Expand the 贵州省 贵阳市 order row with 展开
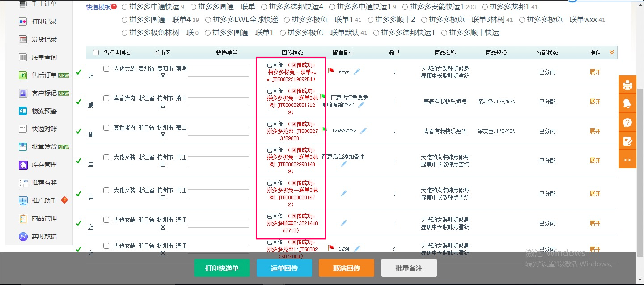This screenshot has height=285, width=644. 595,72
